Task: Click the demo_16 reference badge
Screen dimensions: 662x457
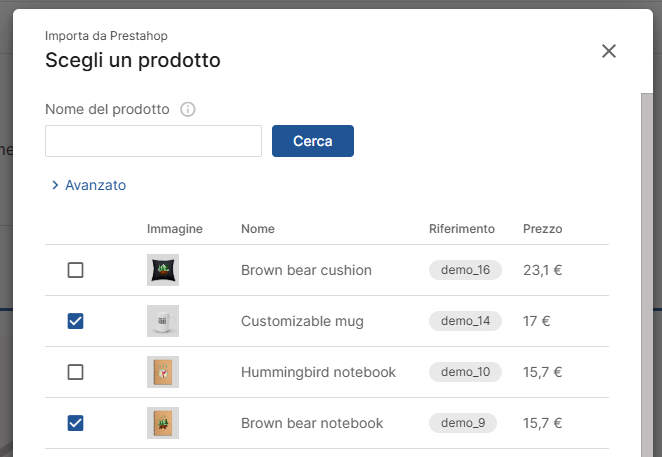Action: pos(465,270)
